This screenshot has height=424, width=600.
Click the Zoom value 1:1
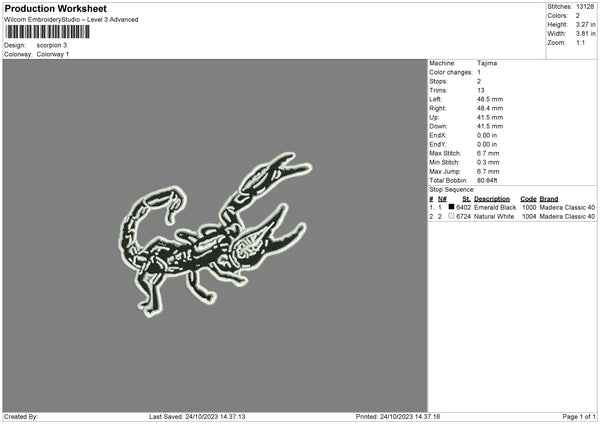click(580, 43)
